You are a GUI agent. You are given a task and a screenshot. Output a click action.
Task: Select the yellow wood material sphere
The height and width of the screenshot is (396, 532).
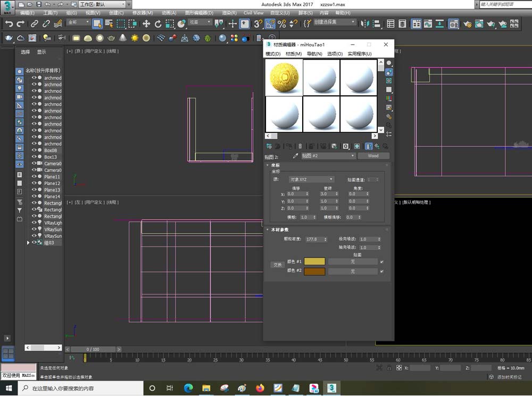coord(284,77)
